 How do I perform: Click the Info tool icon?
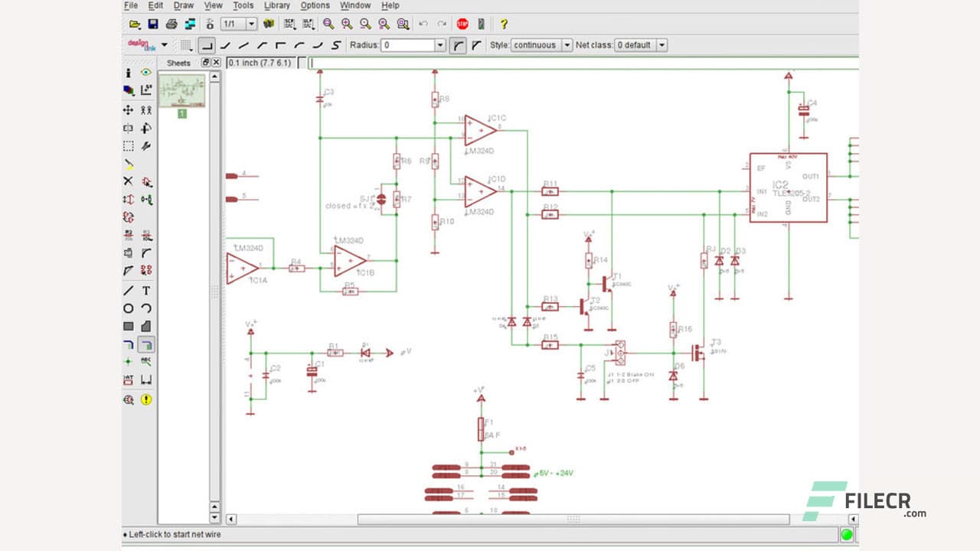[x=128, y=73]
